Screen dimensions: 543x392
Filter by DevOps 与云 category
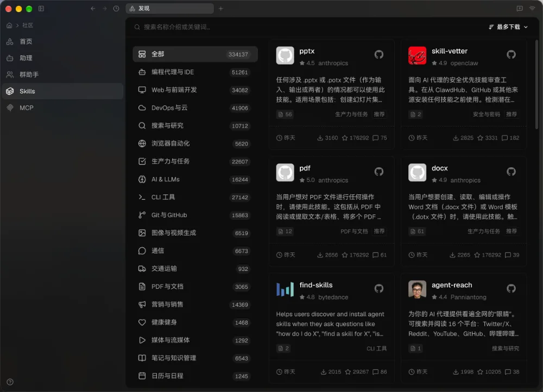click(195, 108)
